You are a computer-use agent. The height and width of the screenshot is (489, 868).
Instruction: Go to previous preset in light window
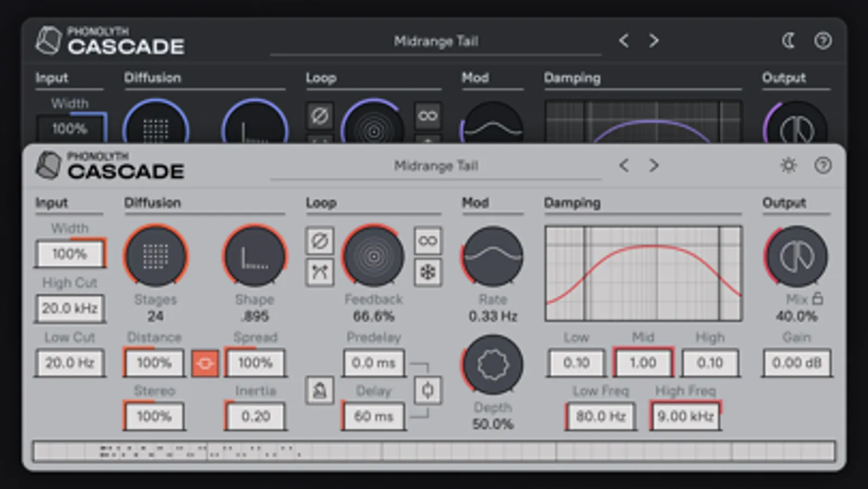coord(624,165)
